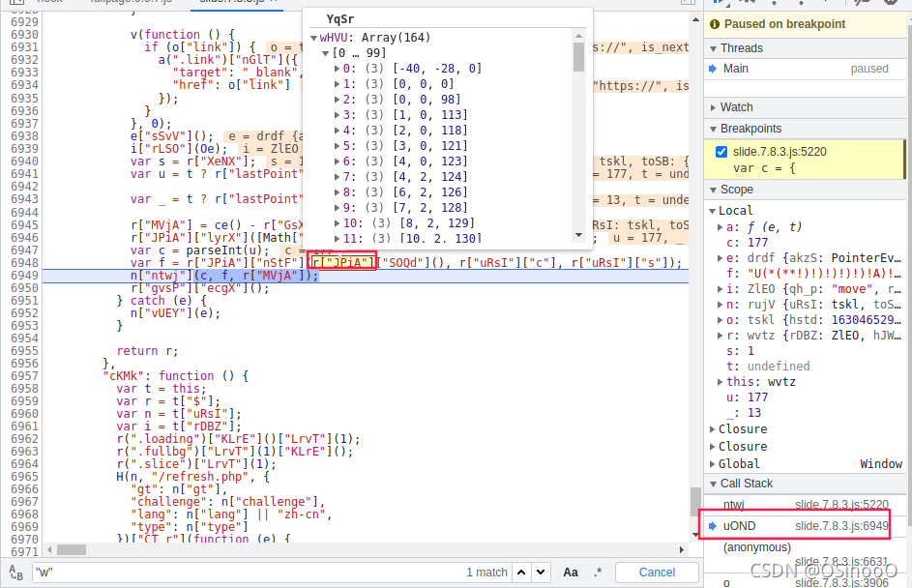Collapse the [0 … 99] range group
The image size is (912, 588).
326,53
